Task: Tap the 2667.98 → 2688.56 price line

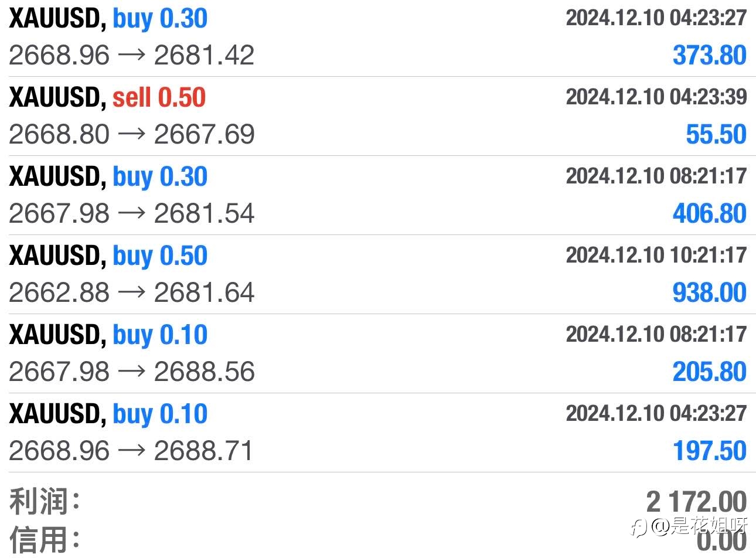Action: pos(132,372)
